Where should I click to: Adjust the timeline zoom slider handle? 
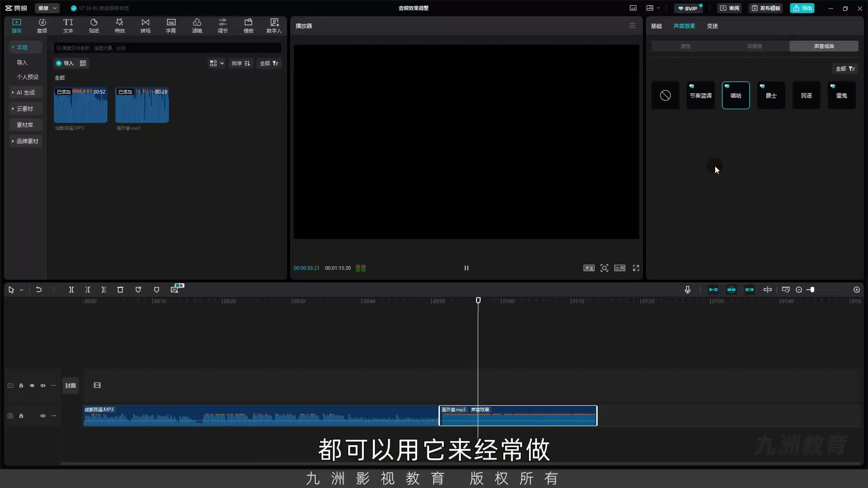click(812, 290)
